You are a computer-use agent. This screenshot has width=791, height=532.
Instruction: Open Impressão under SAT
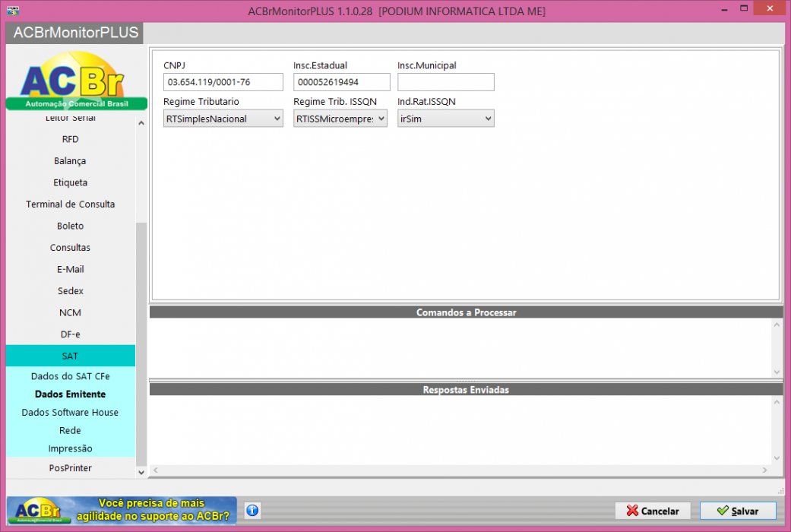(70, 448)
